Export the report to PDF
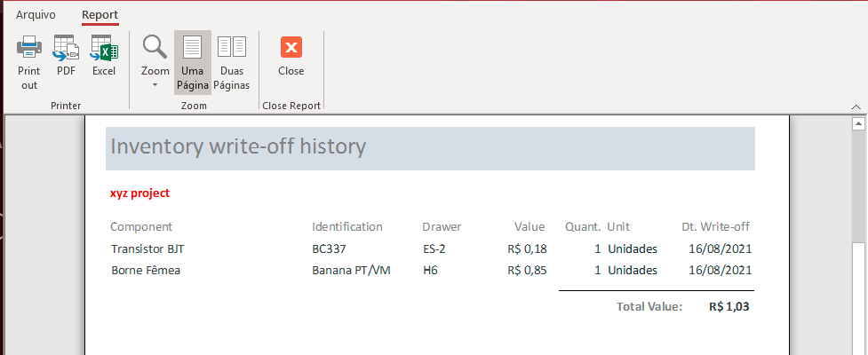Viewport: 868px width, 355px height. pos(66,47)
